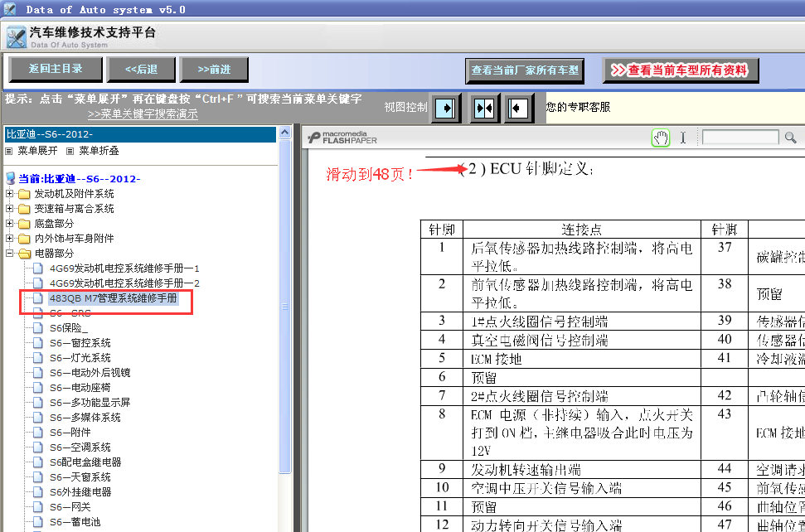Click the FlashPaper search text field

pyautogui.click(x=740, y=137)
